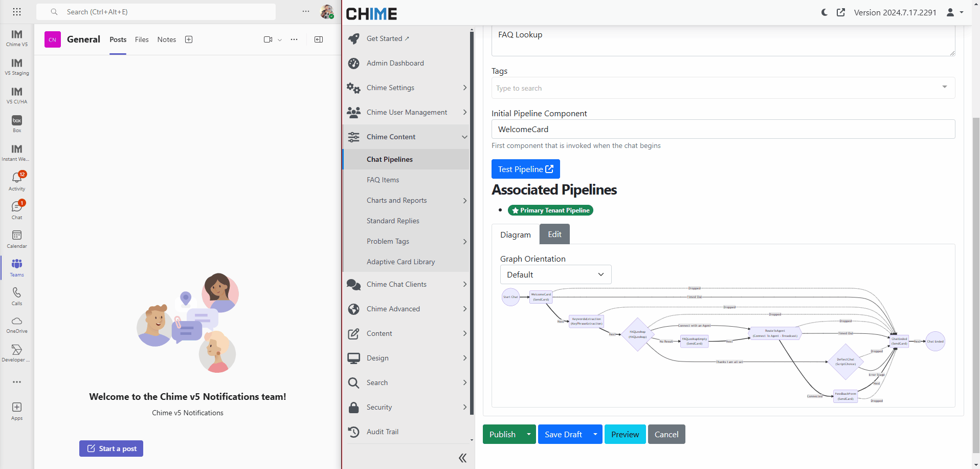
Task: Select the Edit tab
Action: [554, 234]
